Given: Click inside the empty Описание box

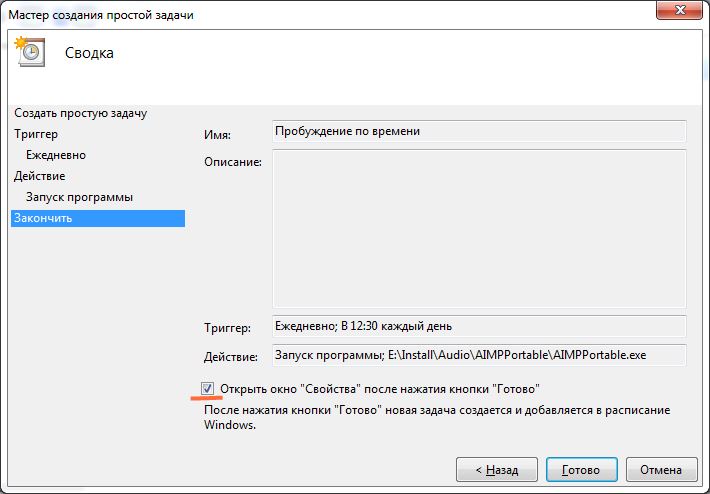Looking at the screenshot, I should coord(479,229).
